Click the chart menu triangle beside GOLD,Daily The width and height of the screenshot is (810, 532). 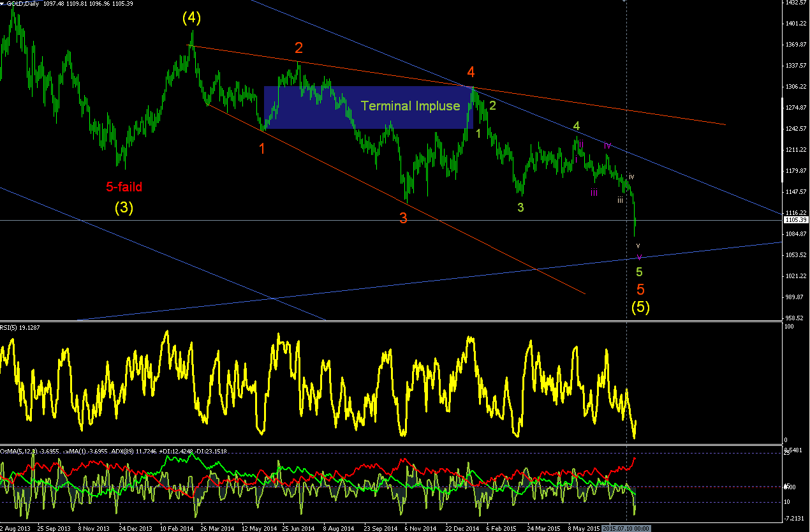(x=3, y=3)
